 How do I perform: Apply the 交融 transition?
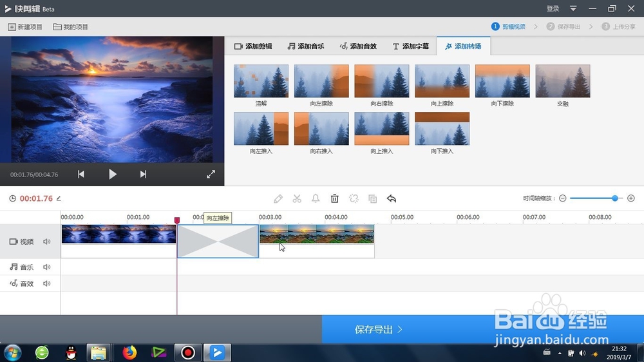point(563,81)
